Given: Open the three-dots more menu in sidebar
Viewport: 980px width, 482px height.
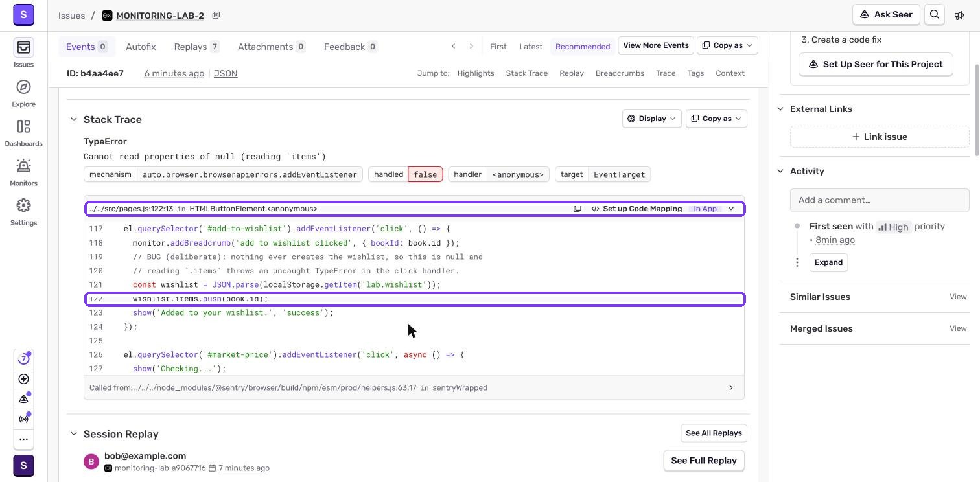Looking at the screenshot, I should [x=23, y=439].
